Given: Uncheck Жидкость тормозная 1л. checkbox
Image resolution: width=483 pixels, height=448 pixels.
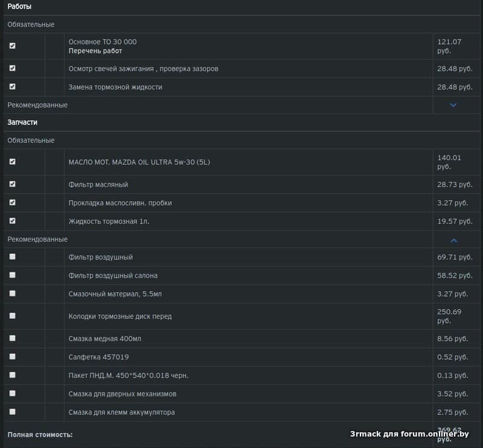Looking at the screenshot, I should coord(13,221).
